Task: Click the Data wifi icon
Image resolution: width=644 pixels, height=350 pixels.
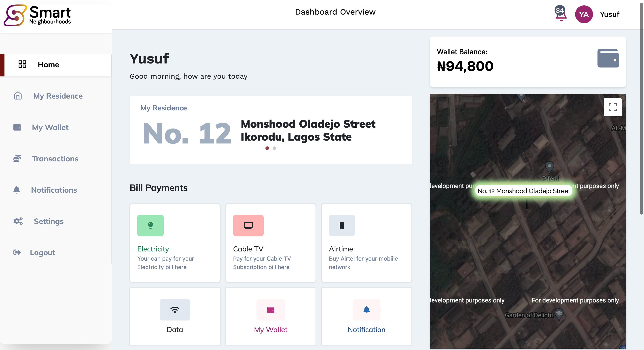Action: click(174, 310)
